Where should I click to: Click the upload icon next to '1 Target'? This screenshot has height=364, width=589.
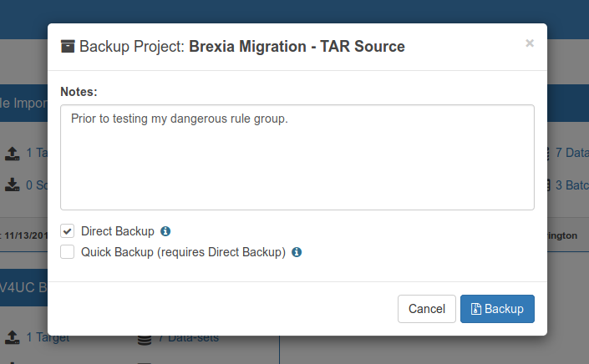pyautogui.click(x=13, y=337)
